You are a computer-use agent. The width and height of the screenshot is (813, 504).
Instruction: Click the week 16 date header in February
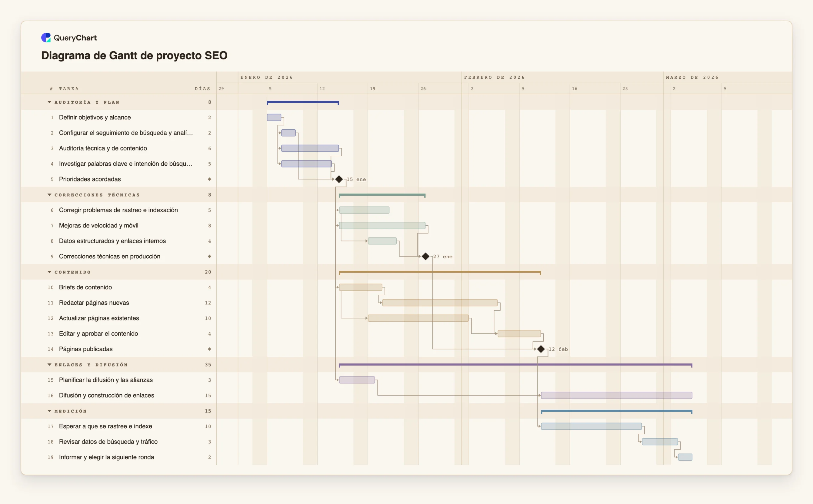click(x=575, y=89)
